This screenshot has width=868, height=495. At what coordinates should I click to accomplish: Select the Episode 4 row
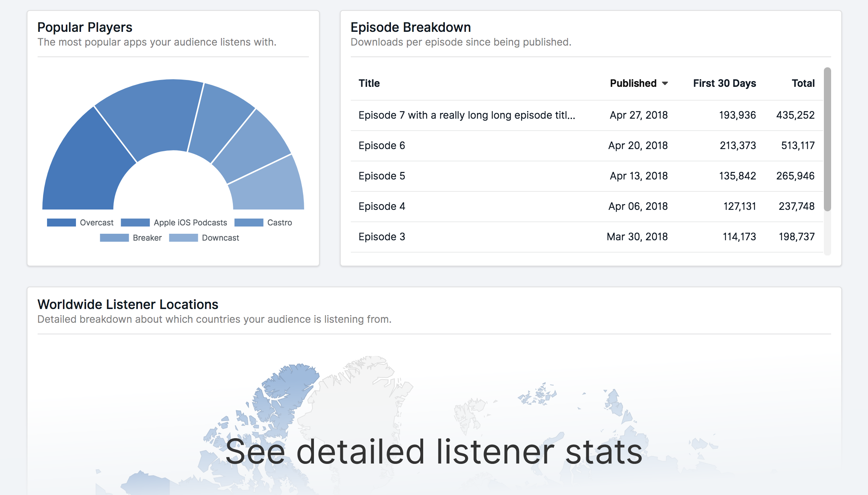382,207
